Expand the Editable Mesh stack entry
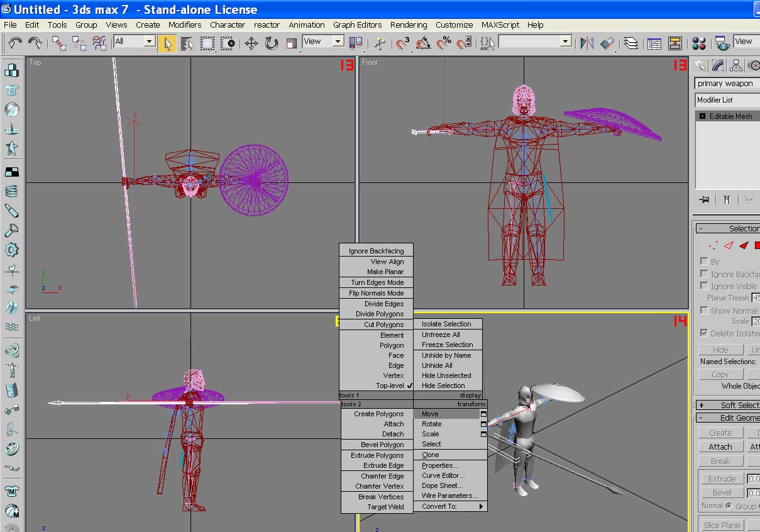The height and width of the screenshot is (532, 760). pyautogui.click(x=703, y=116)
